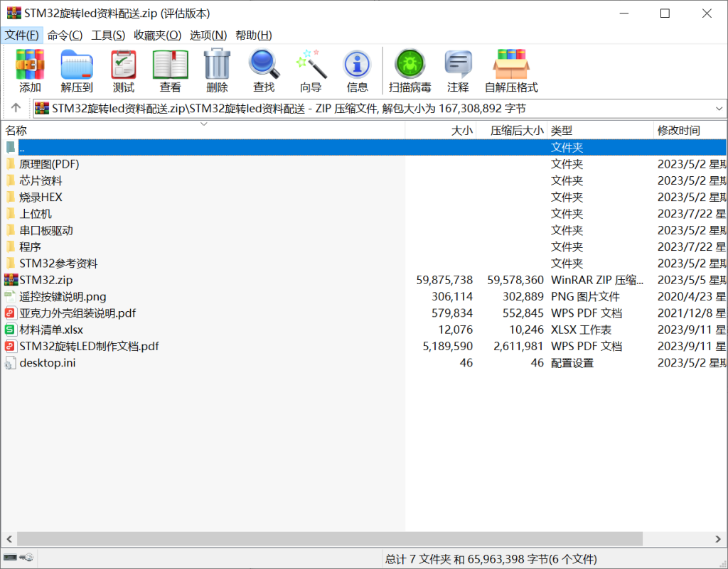The width and height of the screenshot is (728, 569).
Task: Sort files by 名称 column header
Action: coord(17,131)
